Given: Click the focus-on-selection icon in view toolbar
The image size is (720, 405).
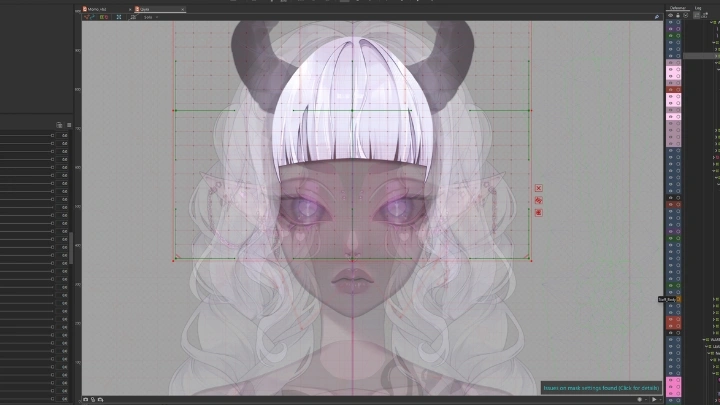Looking at the screenshot, I should tap(119, 17).
